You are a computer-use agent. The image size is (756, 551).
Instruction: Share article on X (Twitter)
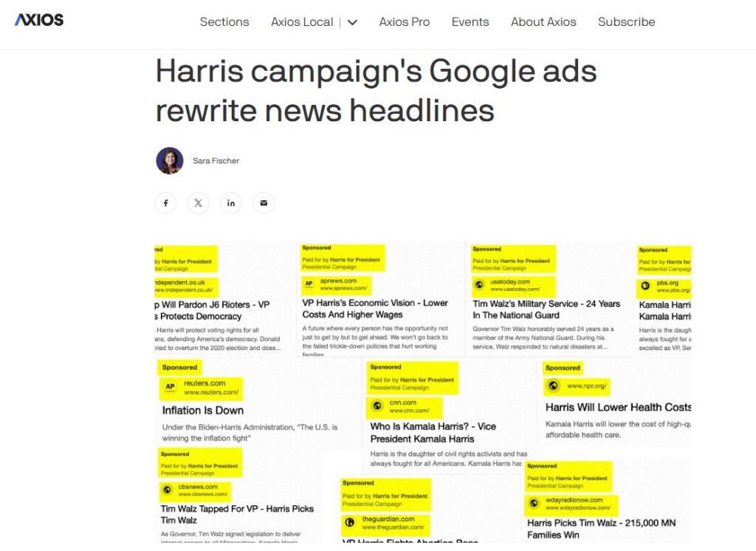(x=198, y=203)
